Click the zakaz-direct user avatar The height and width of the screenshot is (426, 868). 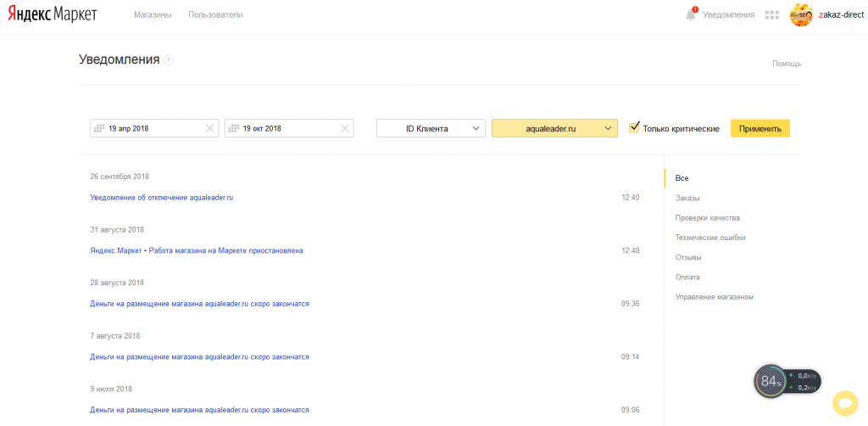[x=801, y=14]
